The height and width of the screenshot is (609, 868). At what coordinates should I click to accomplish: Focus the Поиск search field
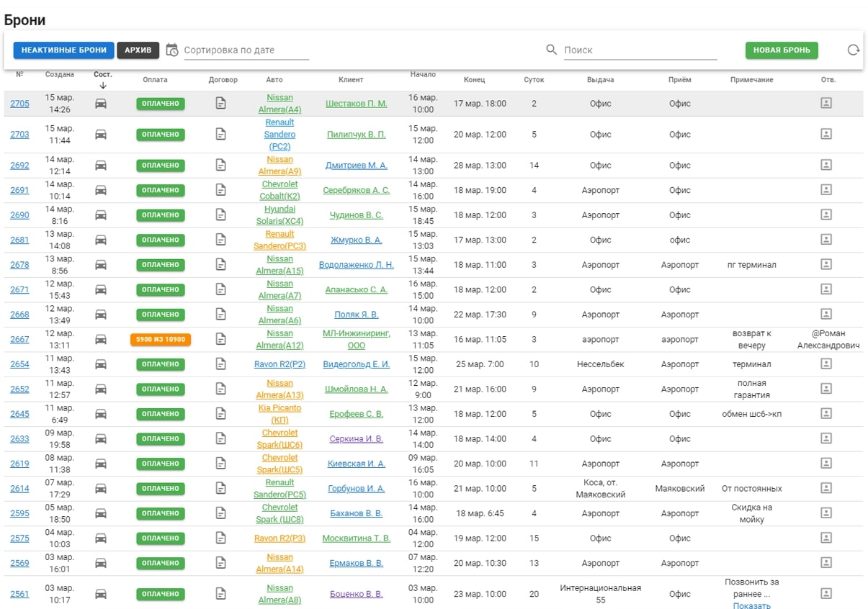coord(640,50)
